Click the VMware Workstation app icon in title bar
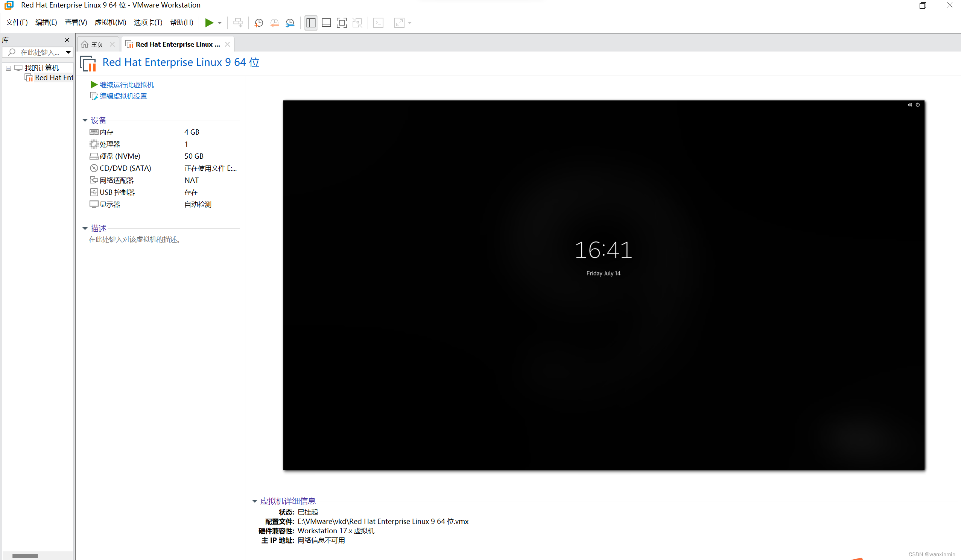The width and height of the screenshot is (961, 560). point(9,5)
